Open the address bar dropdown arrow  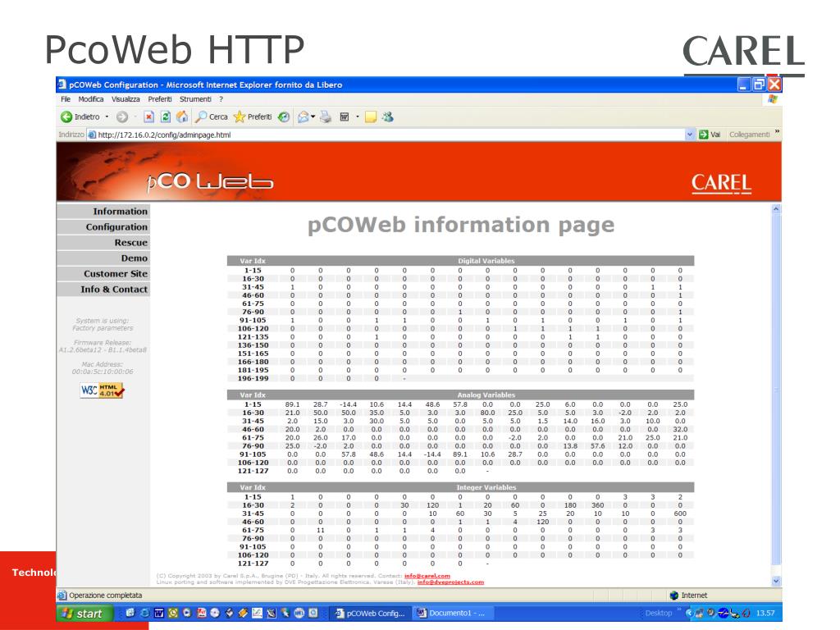click(x=690, y=135)
